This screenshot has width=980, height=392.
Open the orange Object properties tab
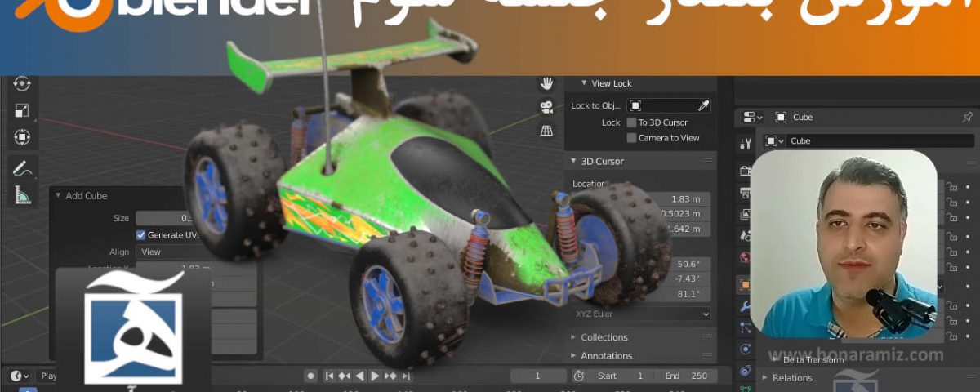tap(745, 285)
